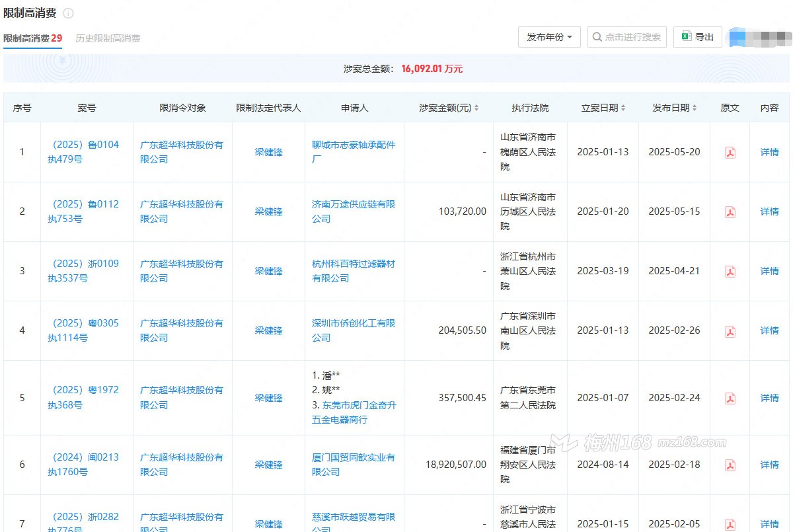The image size is (793, 532).
Task: Click the 限制法定代表人 column header
Action: click(x=268, y=108)
